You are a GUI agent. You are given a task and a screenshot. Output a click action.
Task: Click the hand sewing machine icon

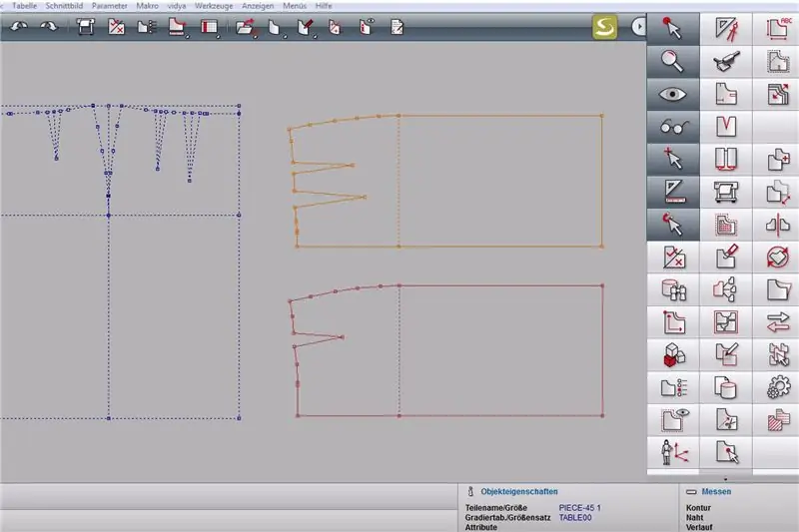(x=726, y=61)
